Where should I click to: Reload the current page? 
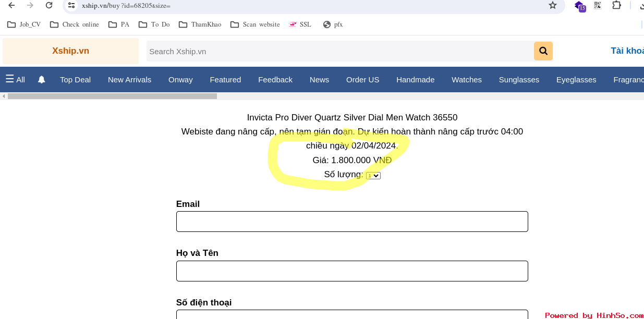[x=49, y=5]
